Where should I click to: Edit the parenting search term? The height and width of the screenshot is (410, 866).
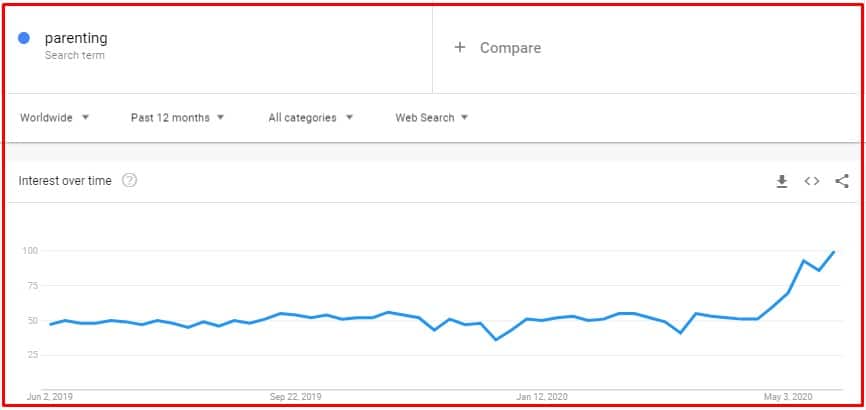[76, 38]
